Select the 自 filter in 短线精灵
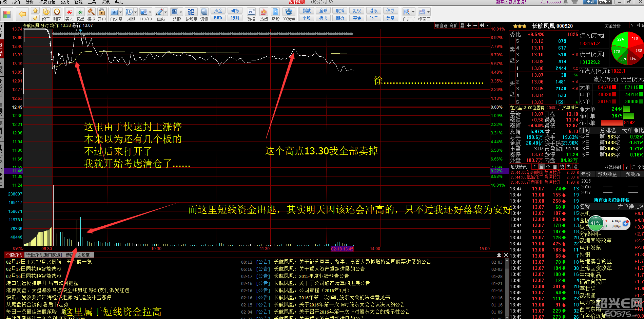 555,167
